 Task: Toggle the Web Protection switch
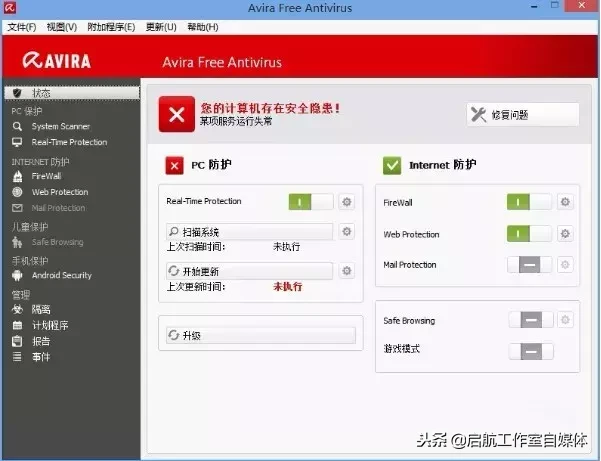(x=529, y=234)
